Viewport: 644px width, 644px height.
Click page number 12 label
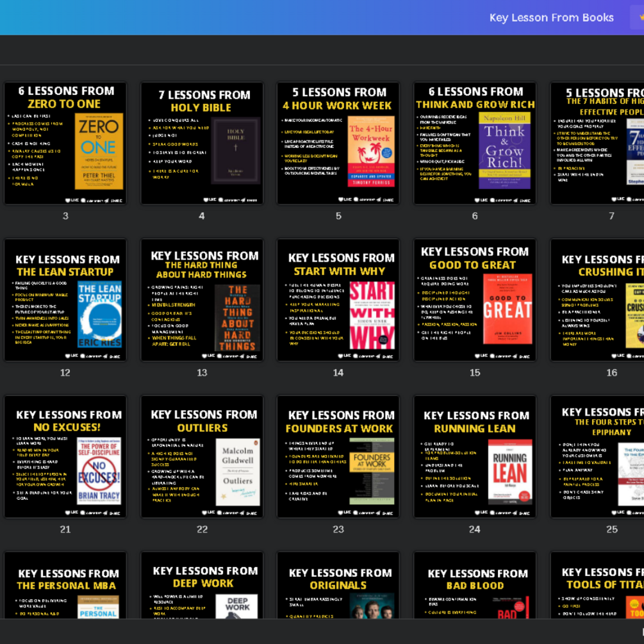pos(65,373)
